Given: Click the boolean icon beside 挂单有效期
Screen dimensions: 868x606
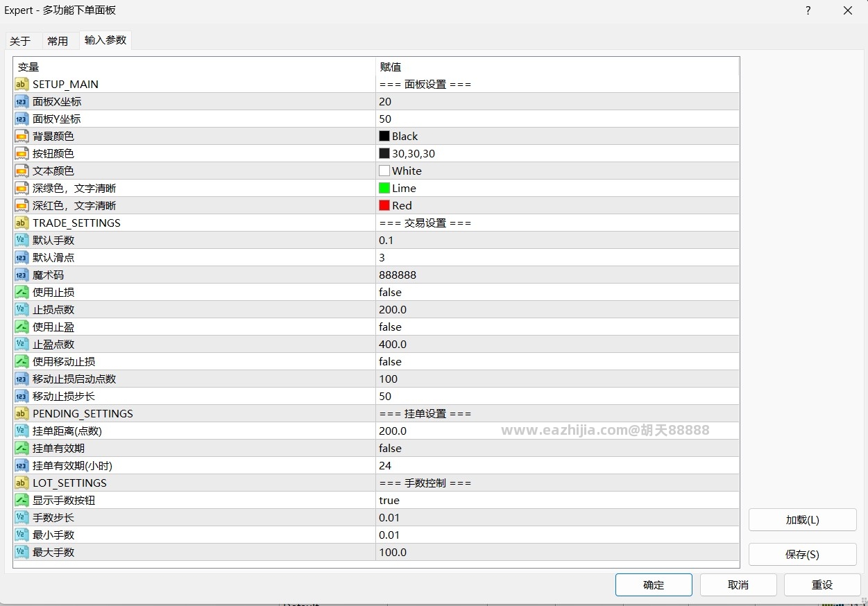Looking at the screenshot, I should click(x=22, y=448).
